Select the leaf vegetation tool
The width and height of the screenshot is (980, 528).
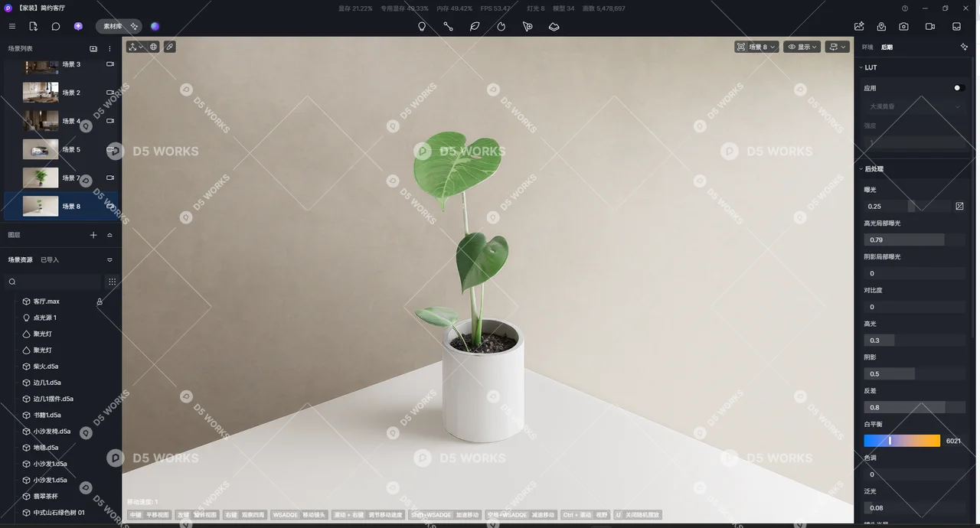coord(475,26)
